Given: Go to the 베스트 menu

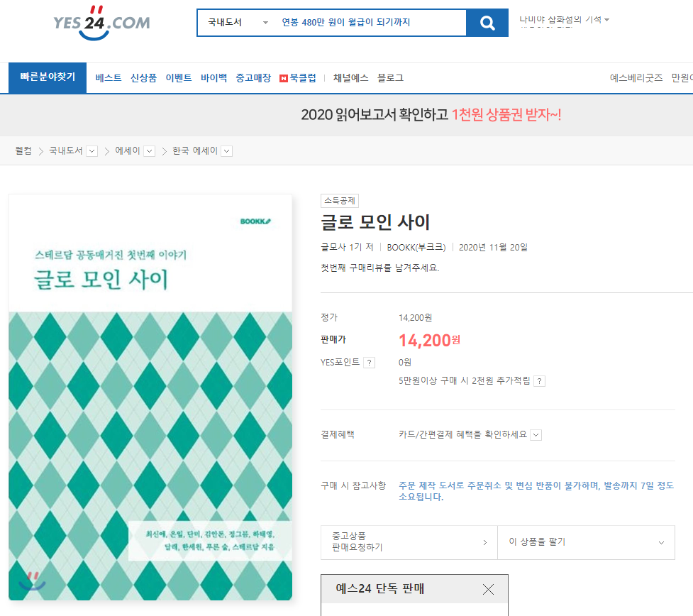Looking at the screenshot, I should [x=109, y=78].
